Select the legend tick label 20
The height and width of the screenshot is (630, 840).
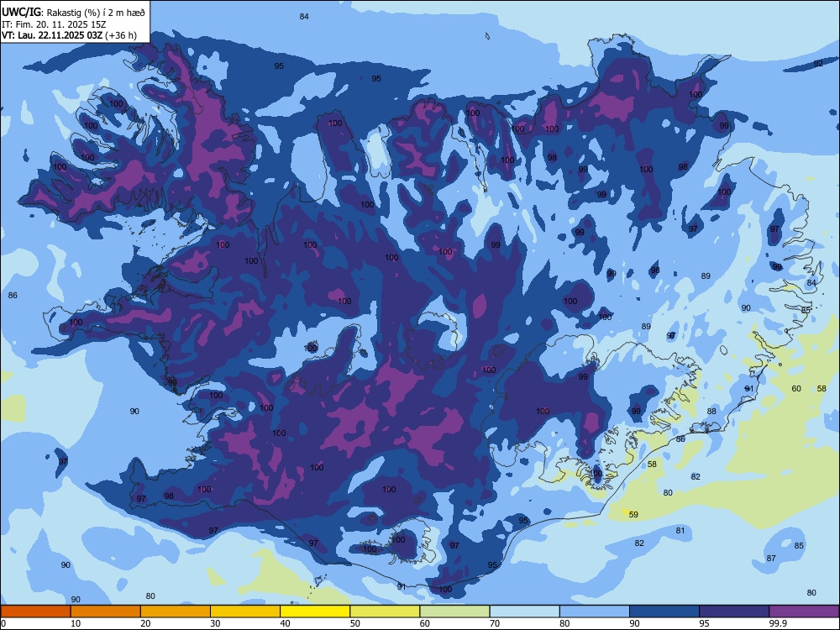coord(145,623)
